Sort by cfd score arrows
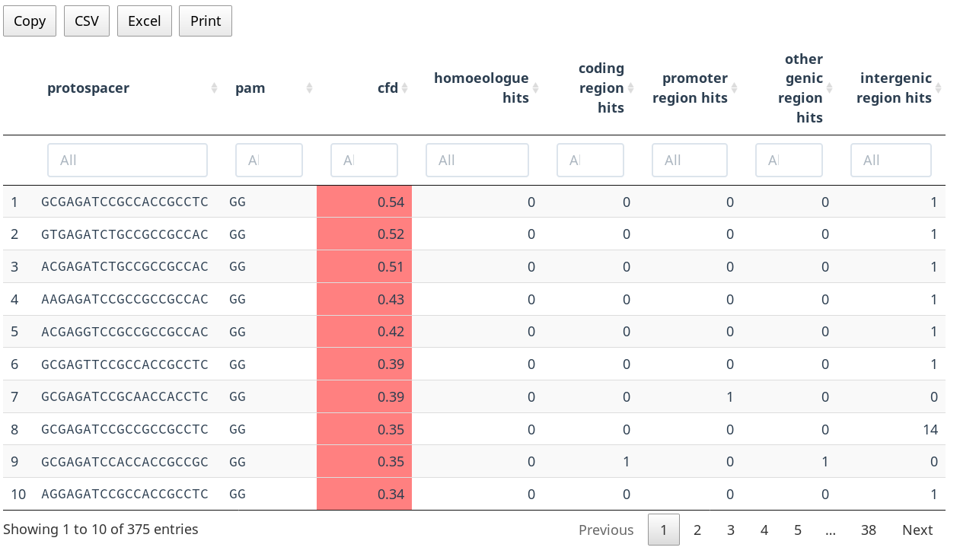960x560 pixels. [x=404, y=88]
